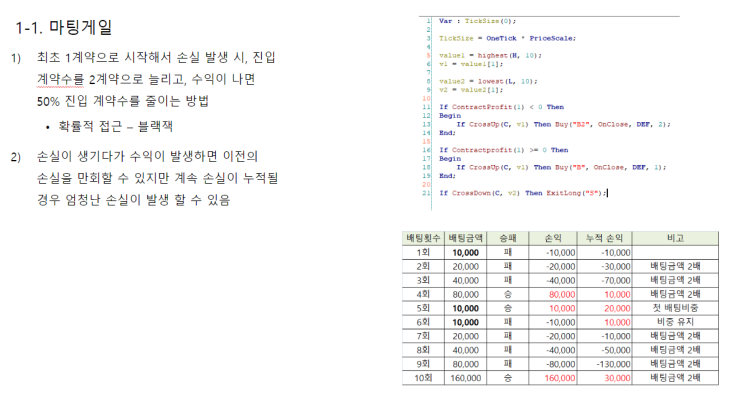The height and width of the screenshot is (414, 743).
Task: Click the line "손실을 만회할 수 있지만 계속 손실이 누적될"
Action: [x=157, y=178]
